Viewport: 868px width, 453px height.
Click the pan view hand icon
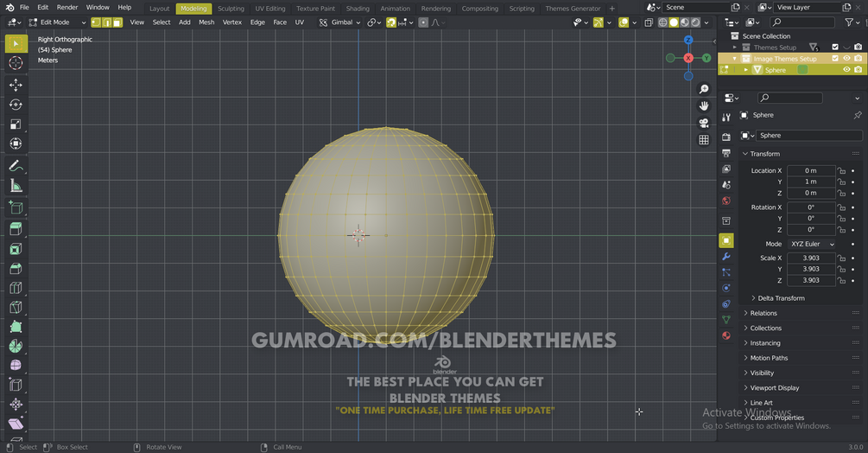704,105
